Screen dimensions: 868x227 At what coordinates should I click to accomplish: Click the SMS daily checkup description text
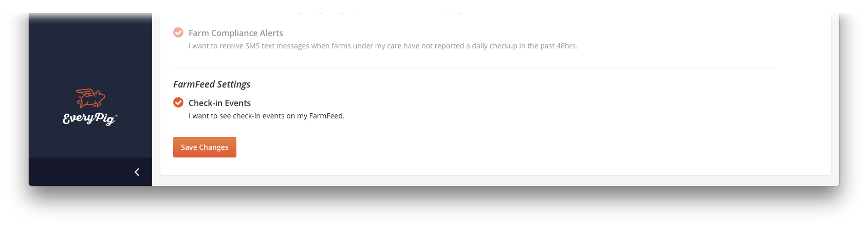tap(383, 46)
